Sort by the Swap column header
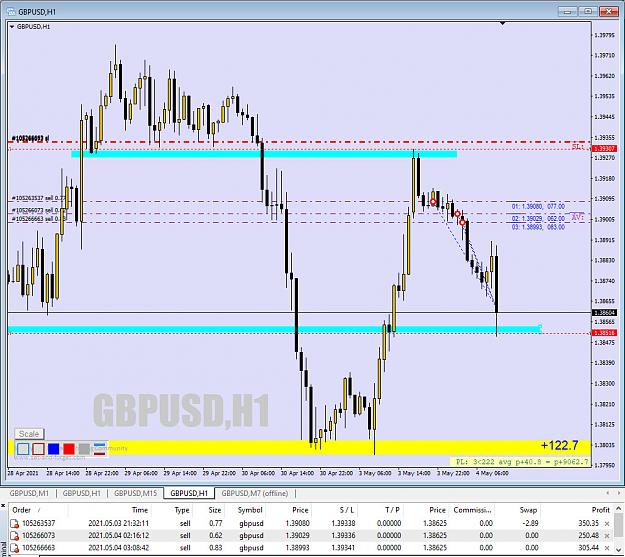 [x=529, y=510]
